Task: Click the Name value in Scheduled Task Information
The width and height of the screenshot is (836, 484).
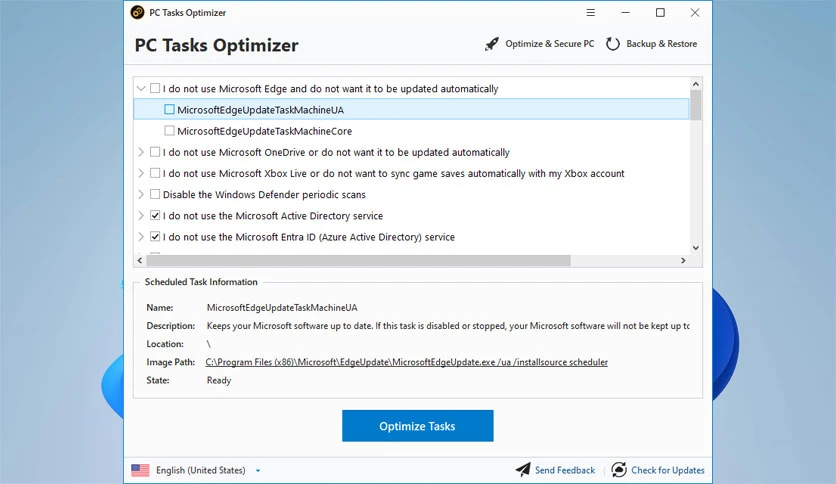Action: point(282,308)
